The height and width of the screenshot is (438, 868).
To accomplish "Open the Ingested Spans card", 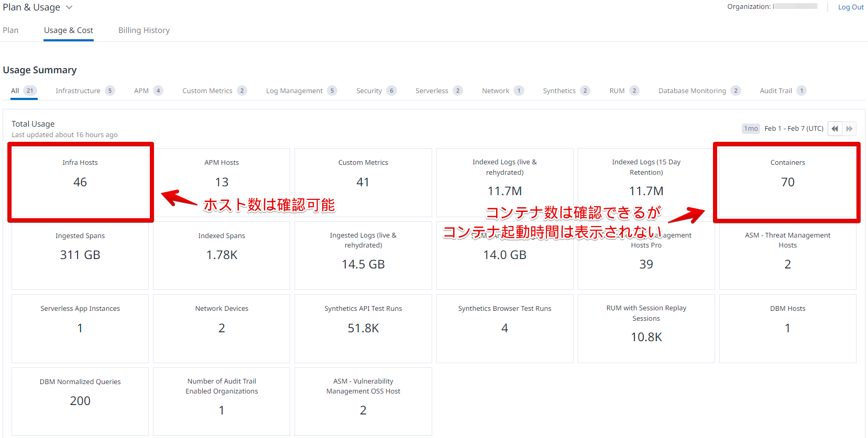I will pyautogui.click(x=80, y=255).
